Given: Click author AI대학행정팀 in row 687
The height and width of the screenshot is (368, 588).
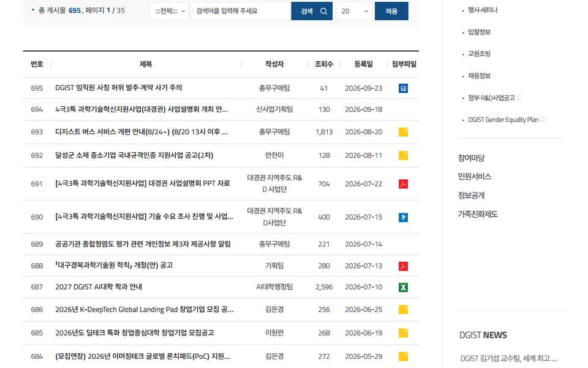Looking at the screenshot, I should coord(274,287).
